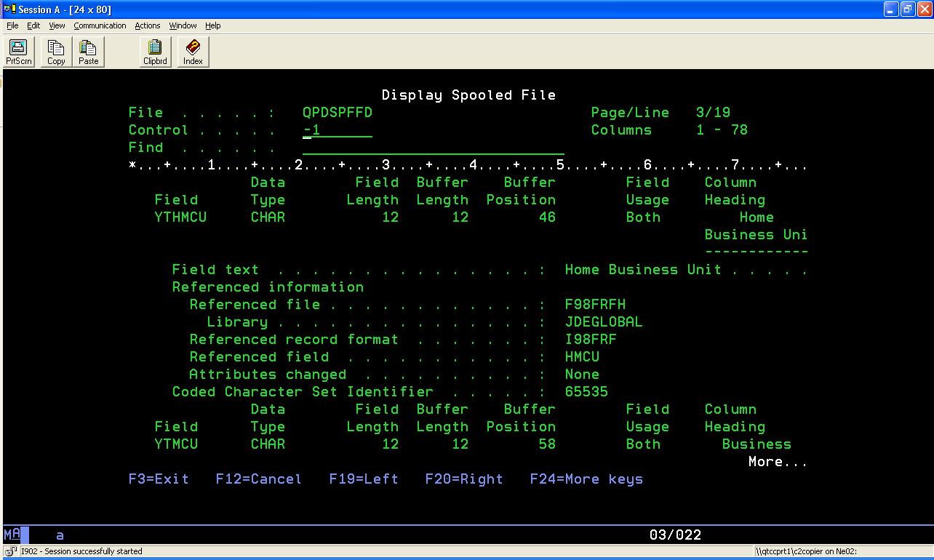
Task: Open the View menu
Action: (x=57, y=25)
